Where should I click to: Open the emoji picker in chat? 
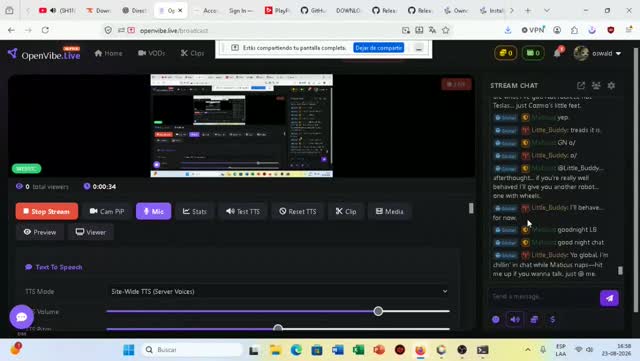tap(496, 319)
